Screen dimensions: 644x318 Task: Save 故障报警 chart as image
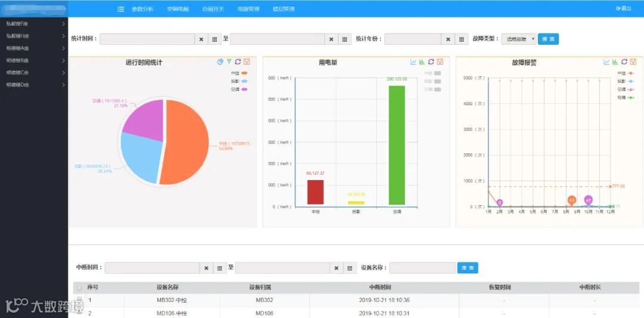click(633, 61)
